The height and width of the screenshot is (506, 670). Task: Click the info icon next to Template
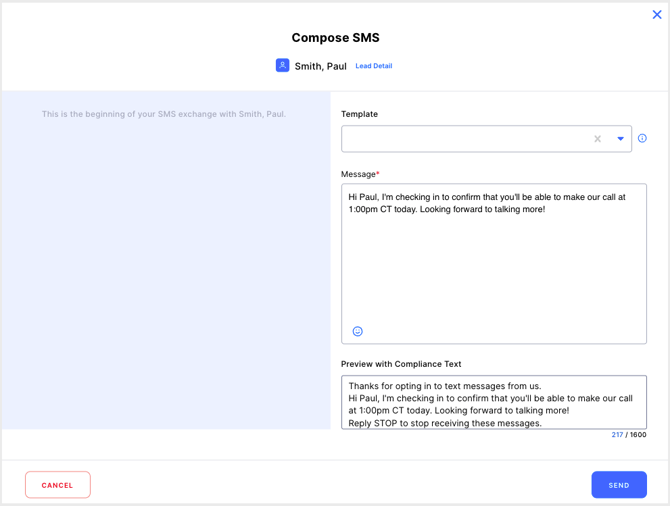[x=642, y=138]
